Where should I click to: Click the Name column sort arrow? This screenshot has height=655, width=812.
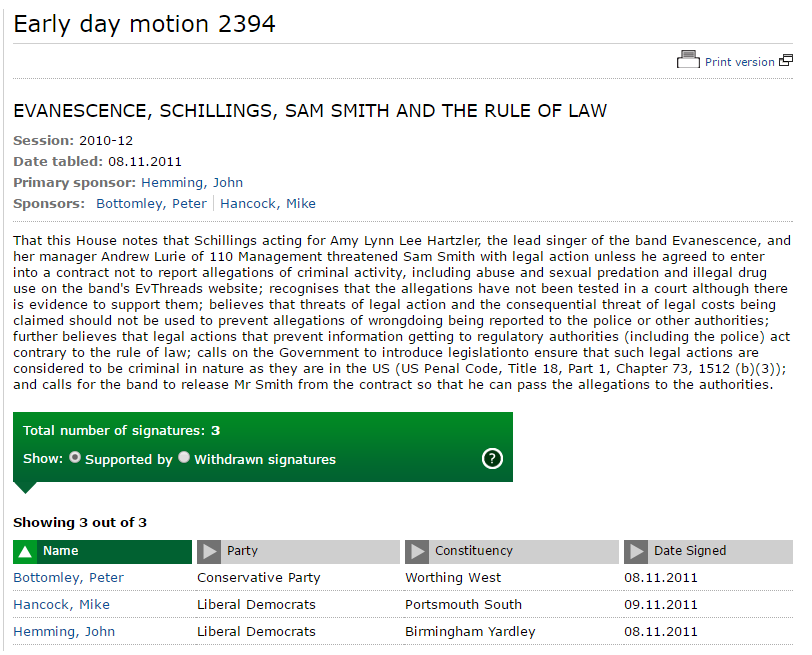(x=25, y=552)
